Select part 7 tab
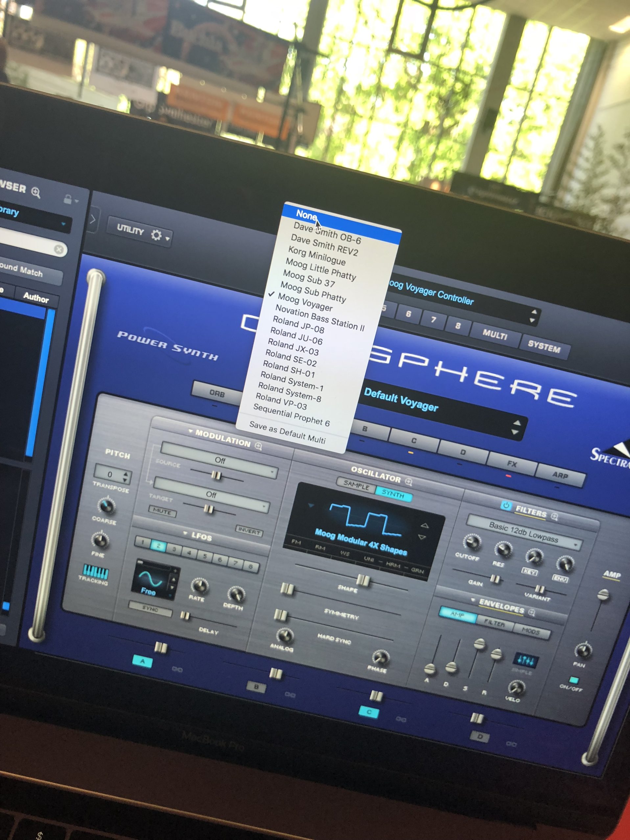 point(433,320)
